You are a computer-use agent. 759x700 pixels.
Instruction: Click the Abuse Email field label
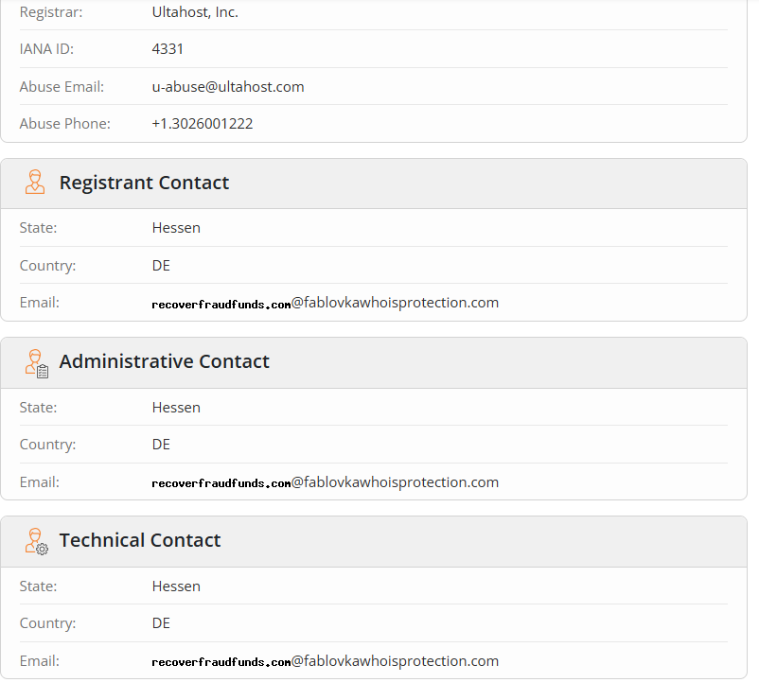tap(62, 86)
